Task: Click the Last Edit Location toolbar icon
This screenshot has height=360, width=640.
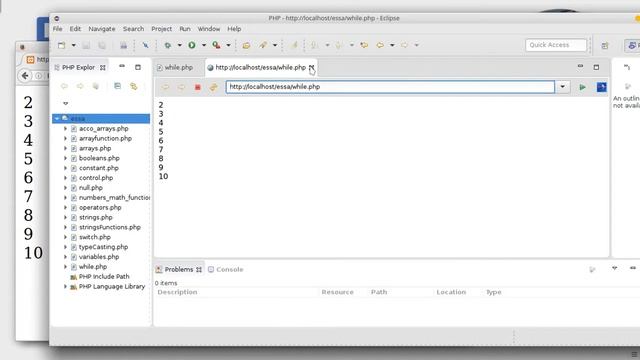Action: click(364, 45)
